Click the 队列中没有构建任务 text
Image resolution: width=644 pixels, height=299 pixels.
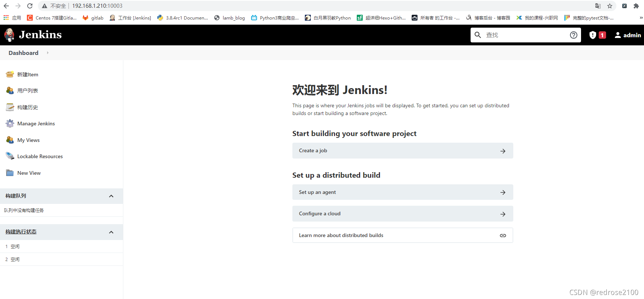[x=24, y=210]
